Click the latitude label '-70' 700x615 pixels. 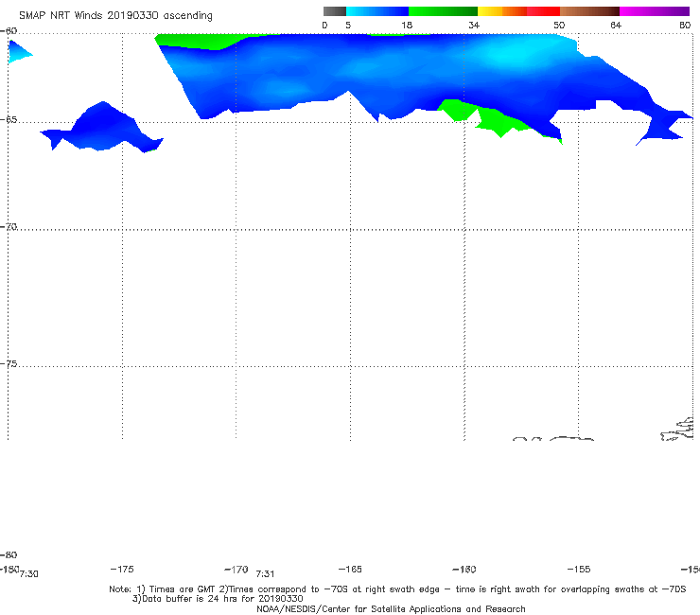pos(9,227)
